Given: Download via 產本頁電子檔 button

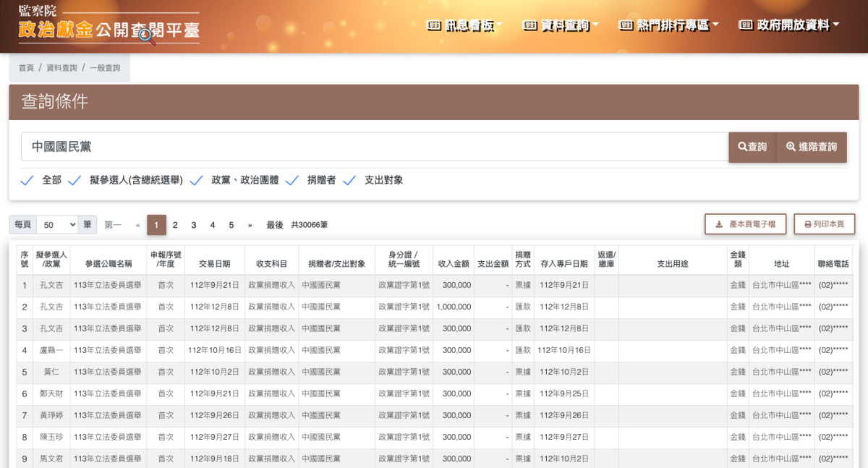Looking at the screenshot, I should tap(746, 224).
